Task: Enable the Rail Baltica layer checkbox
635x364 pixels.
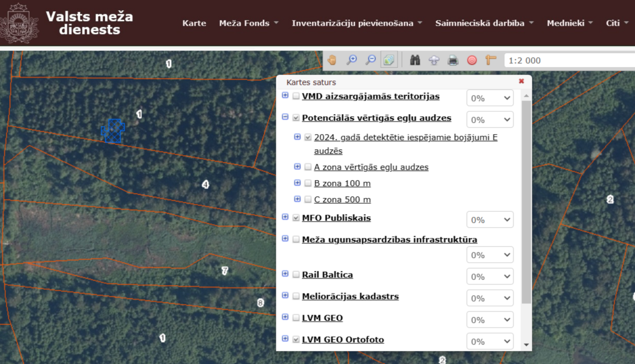Action: 296,275
